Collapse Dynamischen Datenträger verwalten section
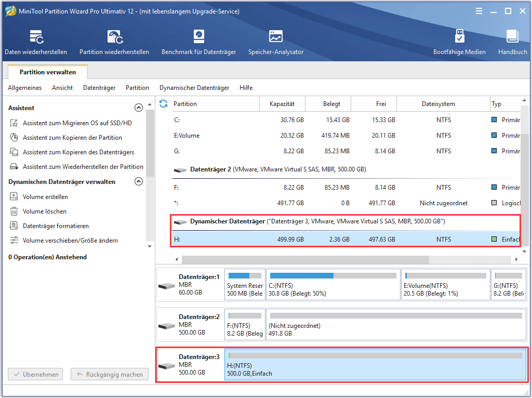The height and width of the screenshot is (398, 532). click(x=138, y=181)
